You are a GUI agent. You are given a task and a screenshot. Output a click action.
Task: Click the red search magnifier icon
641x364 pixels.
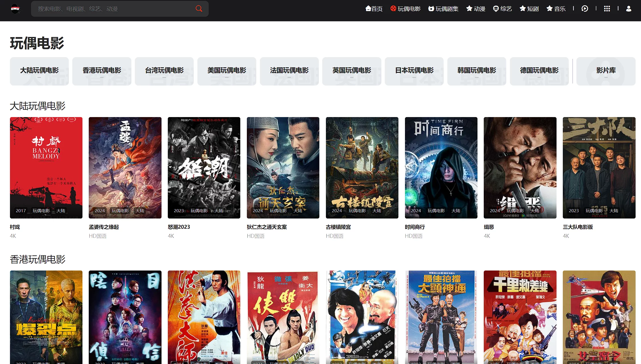click(199, 9)
